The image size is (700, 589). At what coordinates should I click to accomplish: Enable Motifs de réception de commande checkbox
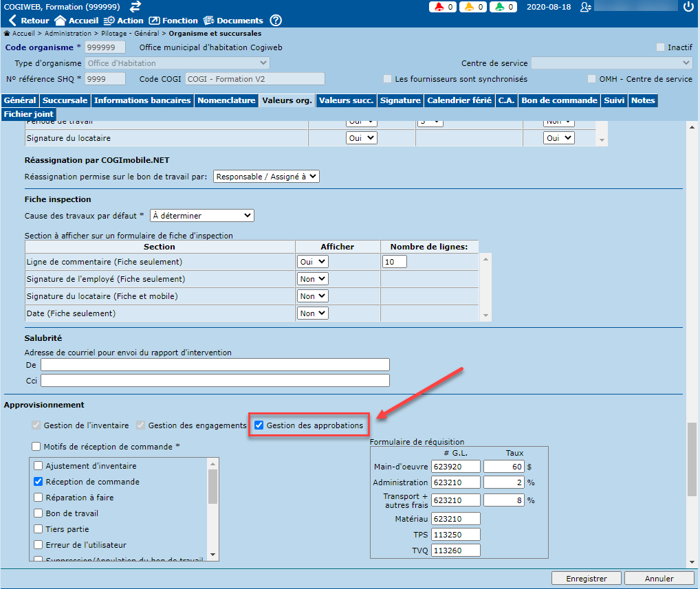(36, 447)
